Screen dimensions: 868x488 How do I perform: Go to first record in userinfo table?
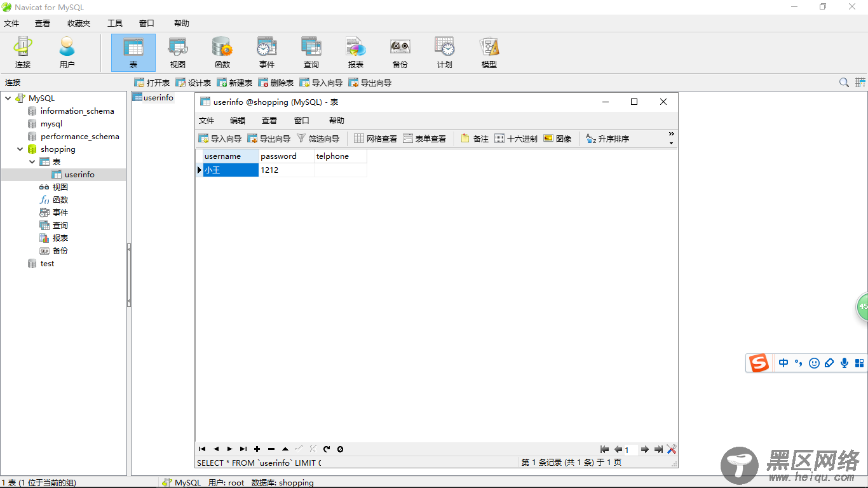click(x=202, y=449)
